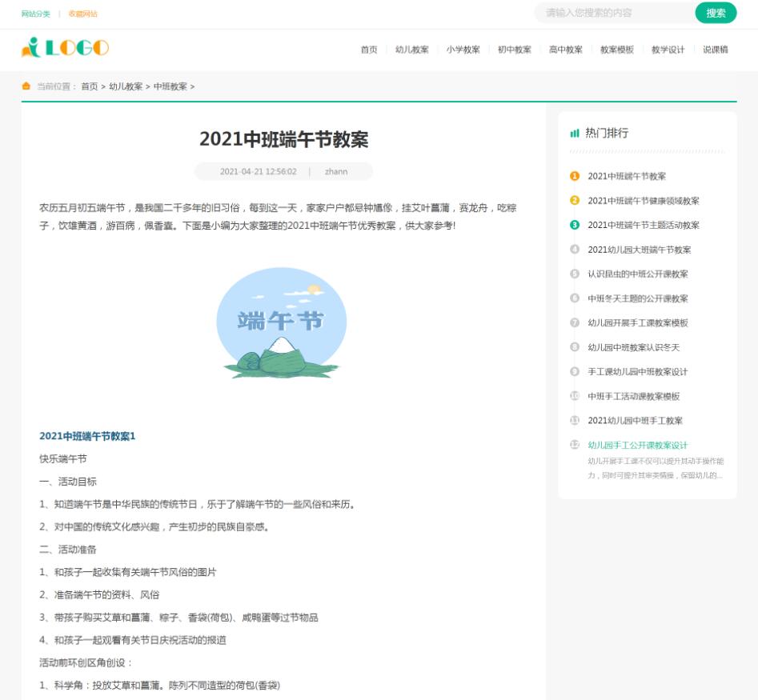The height and width of the screenshot is (700, 758).
Task: Click the site LOGO image
Action: coord(65,48)
